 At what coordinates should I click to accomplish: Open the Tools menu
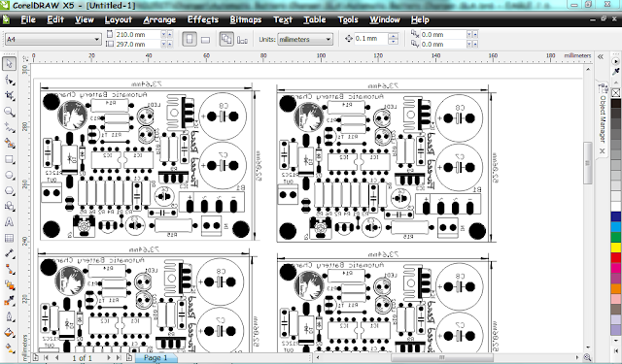click(348, 19)
